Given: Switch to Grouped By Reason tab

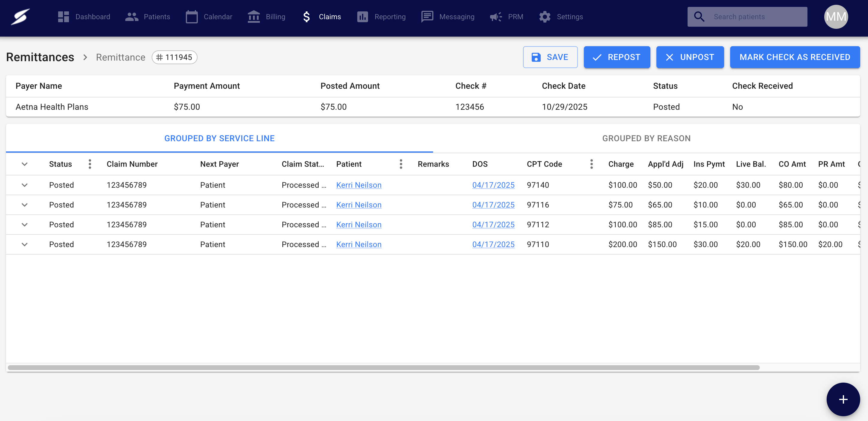Looking at the screenshot, I should 646,138.
